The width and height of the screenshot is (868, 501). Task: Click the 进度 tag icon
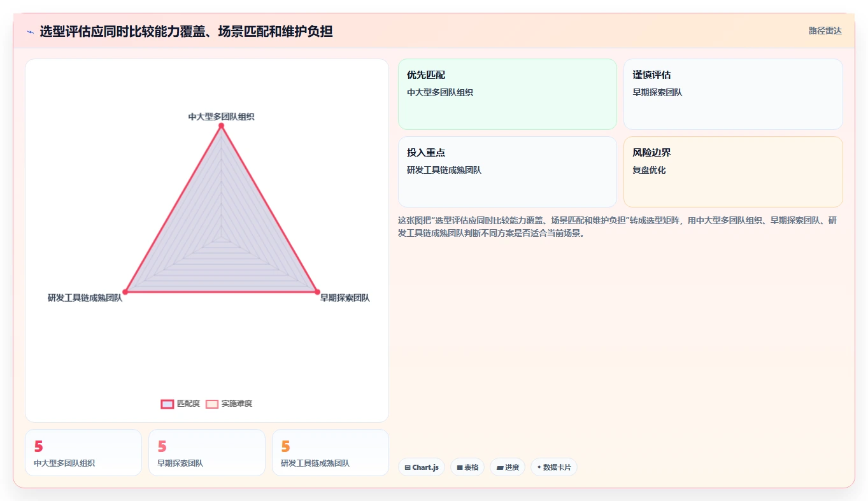500,468
